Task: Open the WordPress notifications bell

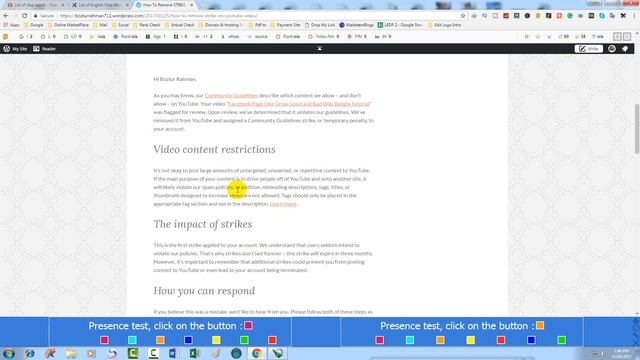Action: [625, 49]
